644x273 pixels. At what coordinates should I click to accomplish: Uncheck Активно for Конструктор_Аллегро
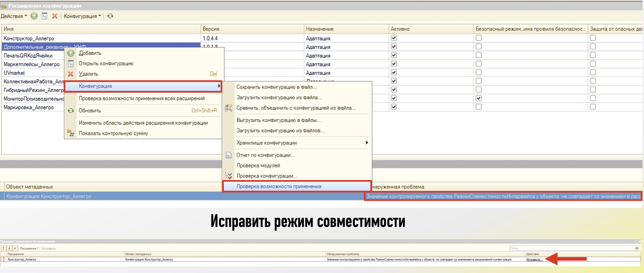coord(394,38)
